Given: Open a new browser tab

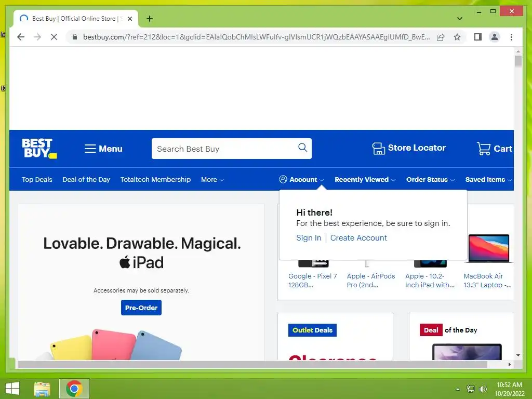Looking at the screenshot, I should [x=150, y=19].
